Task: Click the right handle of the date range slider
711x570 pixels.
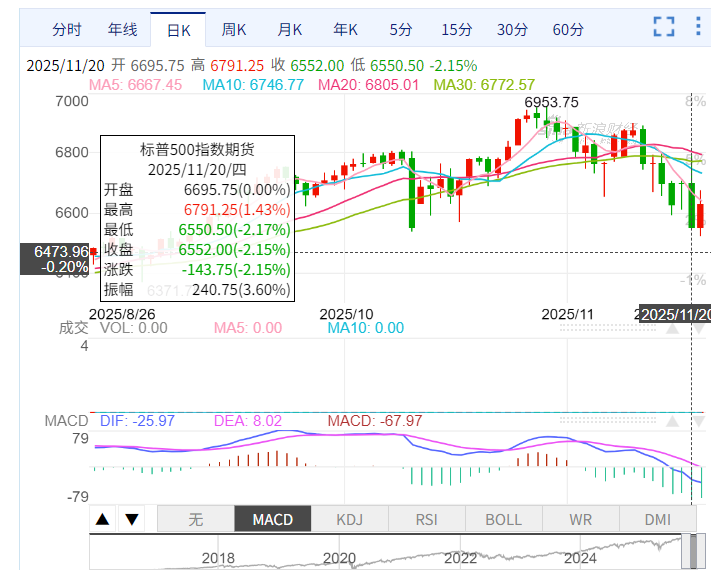Action: click(702, 551)
